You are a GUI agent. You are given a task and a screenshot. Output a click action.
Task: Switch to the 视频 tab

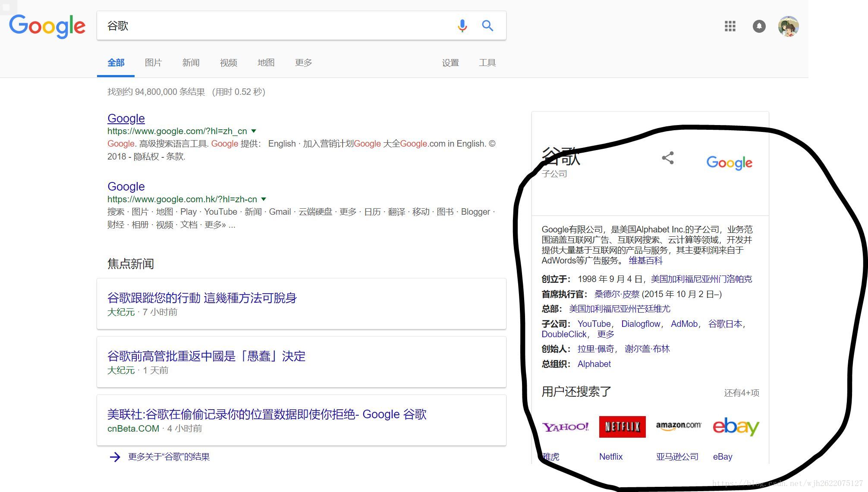pyautogui.click(x=228, y=63)
